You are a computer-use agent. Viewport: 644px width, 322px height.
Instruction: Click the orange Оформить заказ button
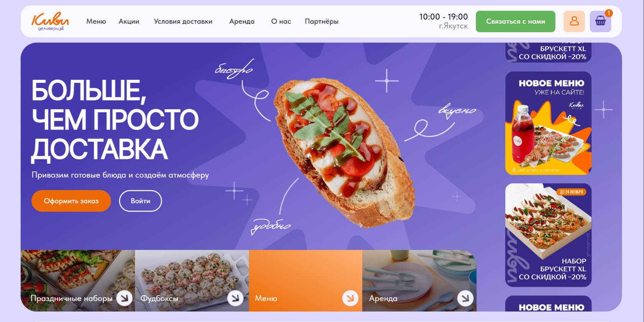click(x=71, y=201)
